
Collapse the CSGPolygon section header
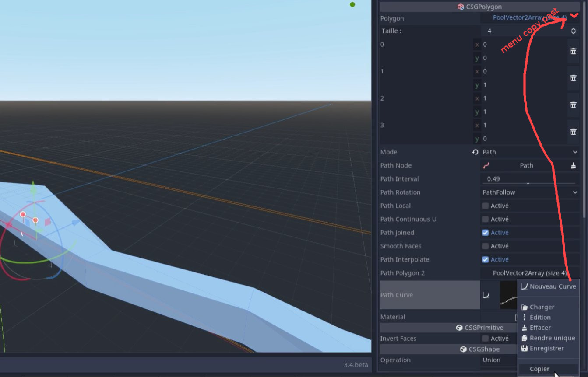tap(479, 7)
